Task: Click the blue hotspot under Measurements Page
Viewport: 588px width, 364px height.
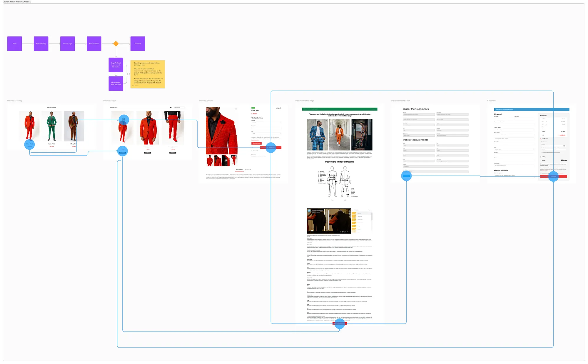Action: 340,323
